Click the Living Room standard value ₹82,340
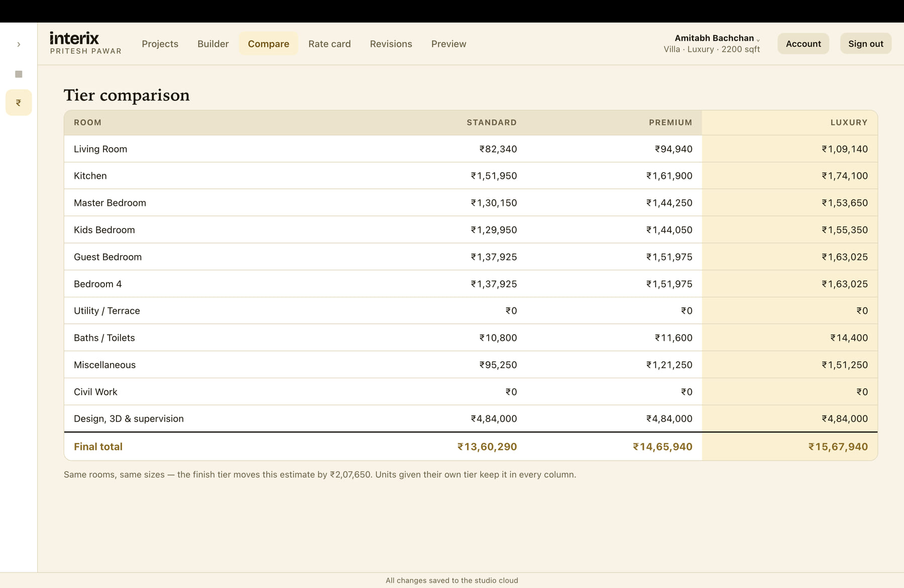 [498, 149]
